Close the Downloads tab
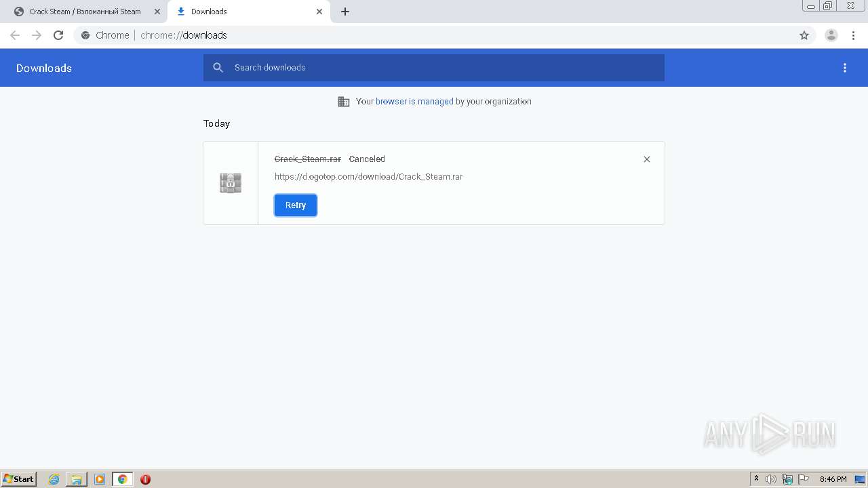The width and height of the screenshot is (868, 488). pyautogui.click(x=319, y=12)
